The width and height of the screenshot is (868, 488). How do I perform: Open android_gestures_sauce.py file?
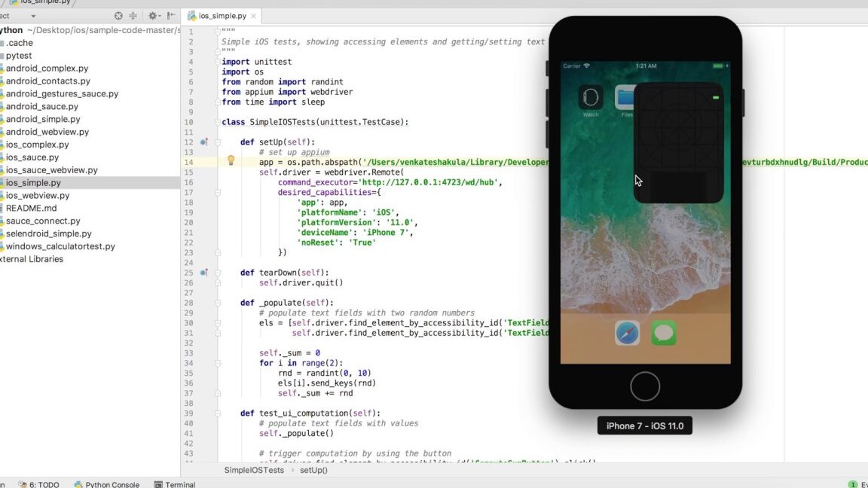coord(62,93)
